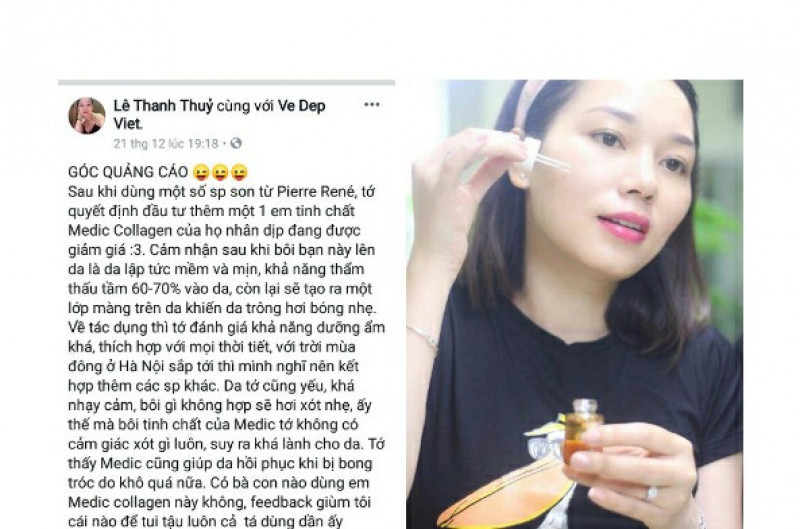Click the dropper pipette in the photo

(542, 156)
